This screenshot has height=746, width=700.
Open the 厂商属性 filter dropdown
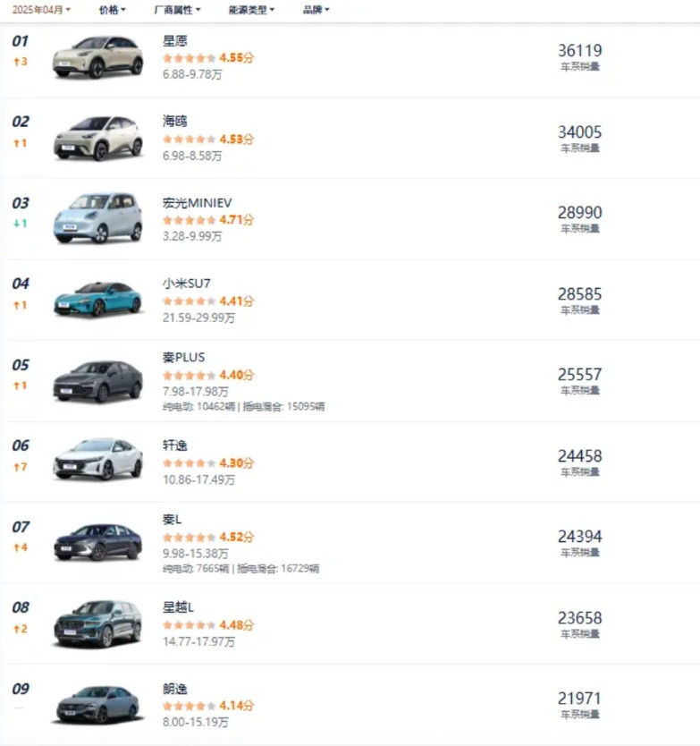[177, 10]
